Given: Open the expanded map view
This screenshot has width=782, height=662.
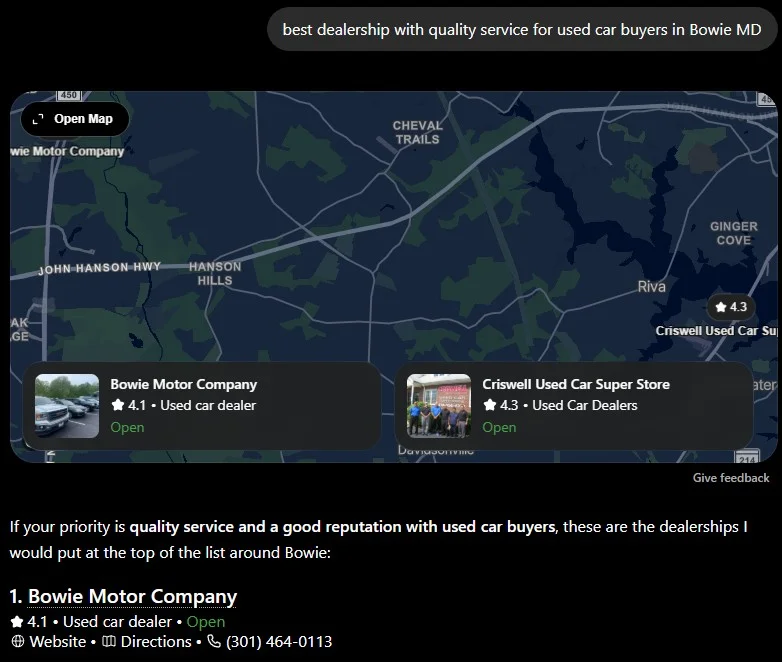Looking at the screenshot, I should click(x=75, y=119).
